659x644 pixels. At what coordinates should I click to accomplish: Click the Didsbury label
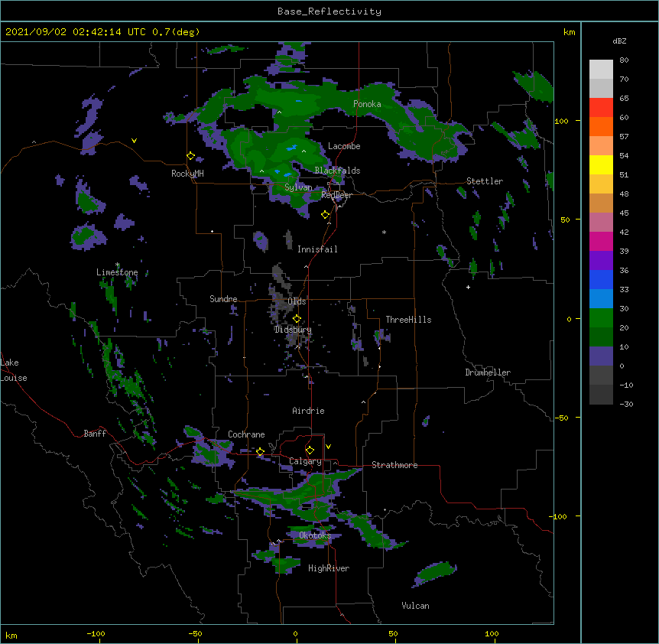(293, 330)
